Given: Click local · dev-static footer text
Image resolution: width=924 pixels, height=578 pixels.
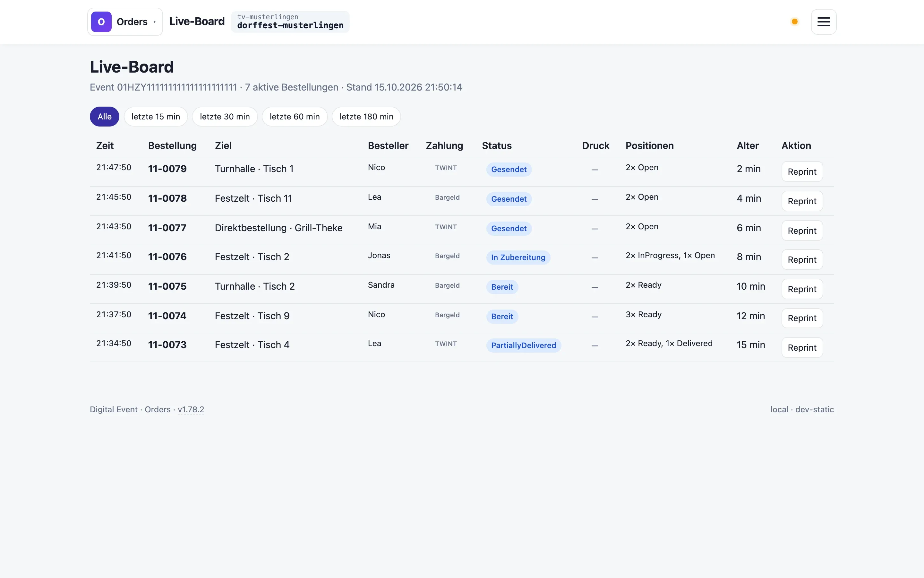Looking at the screenshot, I should point(802,409).
